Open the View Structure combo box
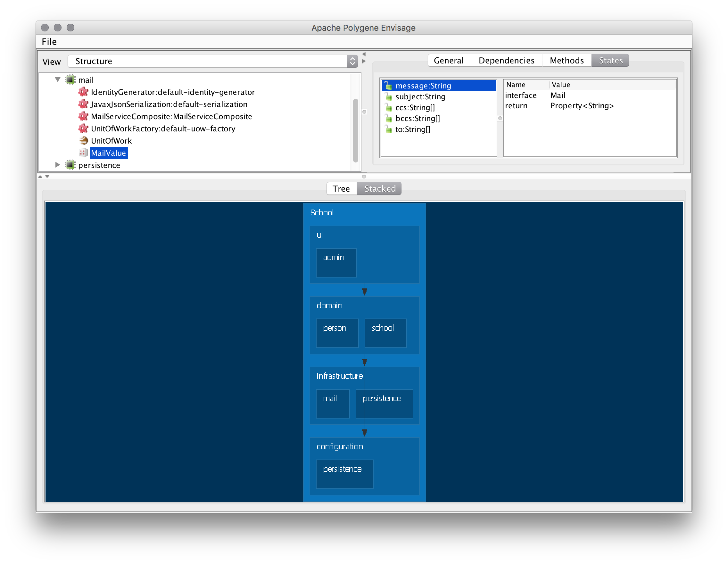The width and height of the screenshot is (728, 564). click(213, 61)
